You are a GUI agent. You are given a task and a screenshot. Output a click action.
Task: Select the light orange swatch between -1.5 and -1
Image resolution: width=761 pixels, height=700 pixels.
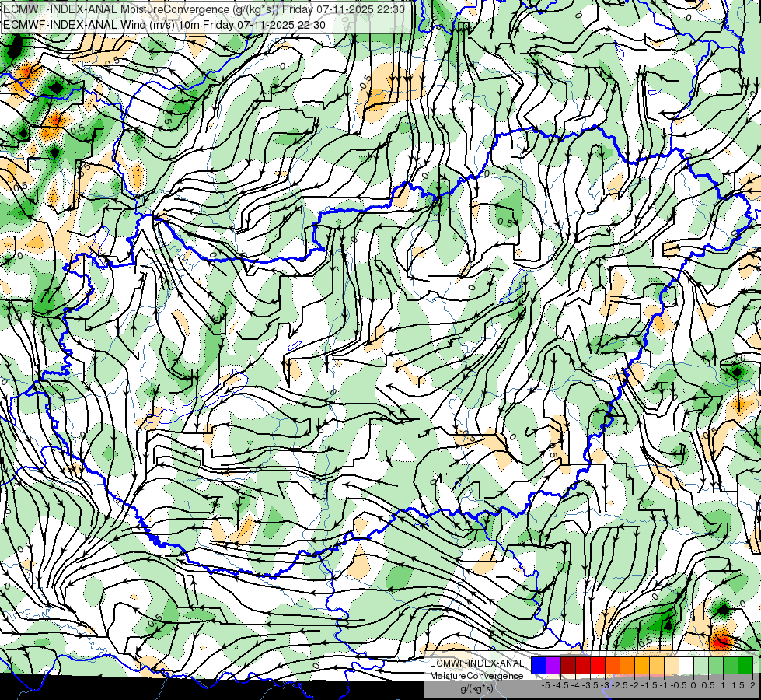click(657, 665)
